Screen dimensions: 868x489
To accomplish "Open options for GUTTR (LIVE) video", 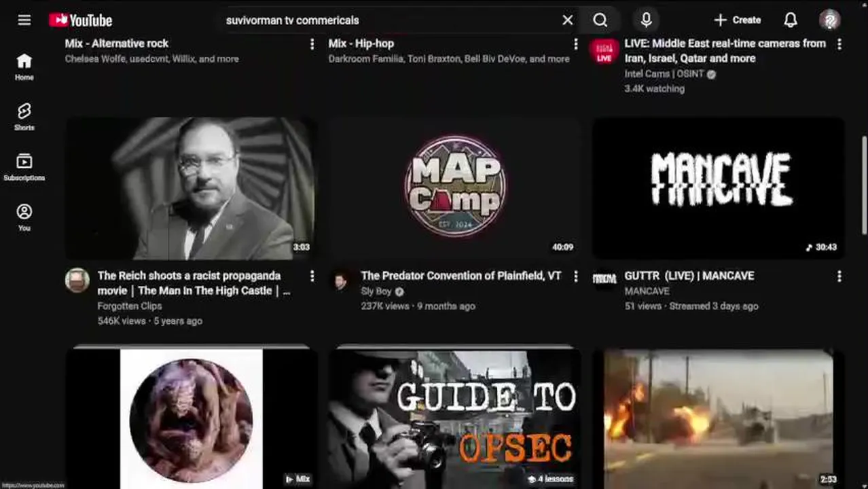I will tap(839, 276).
